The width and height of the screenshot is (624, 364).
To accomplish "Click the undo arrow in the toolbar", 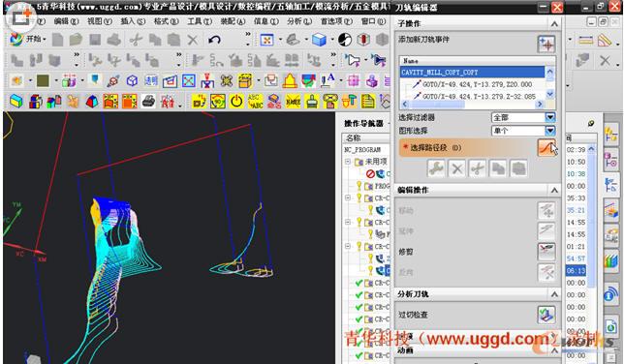I will click(x=214, y=40).
